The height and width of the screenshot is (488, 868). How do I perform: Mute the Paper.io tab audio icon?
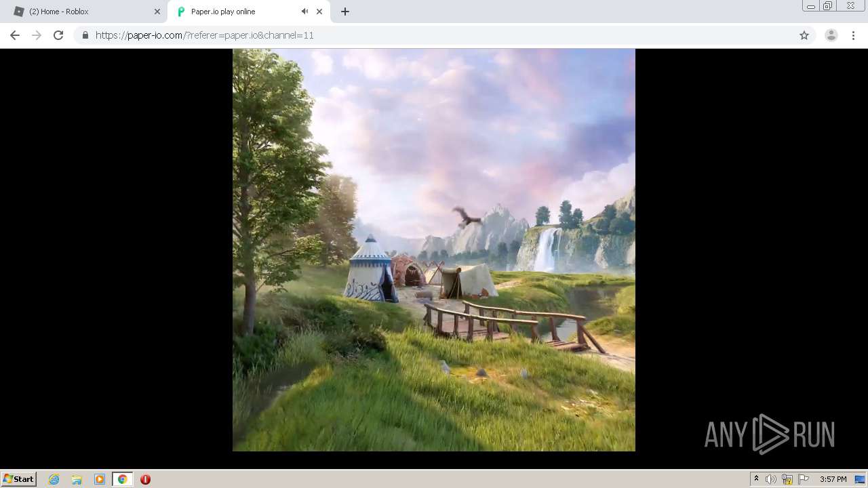[x=304, y=12]
